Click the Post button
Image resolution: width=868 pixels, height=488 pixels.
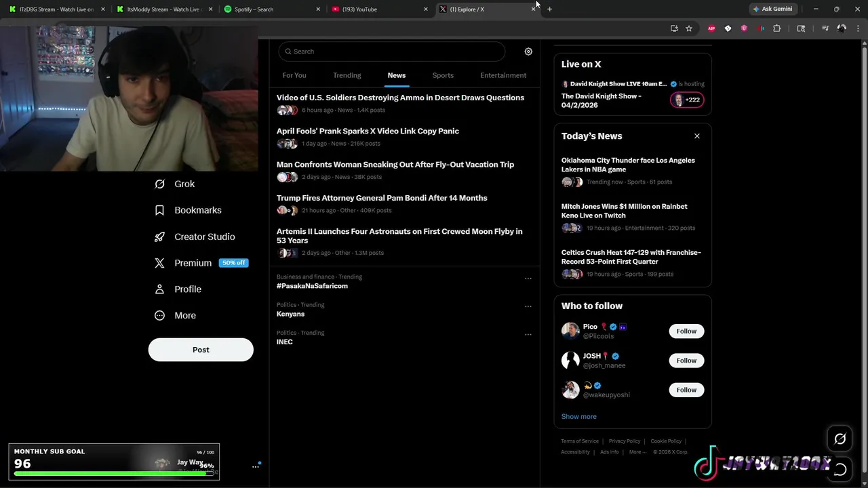(201, 350)
